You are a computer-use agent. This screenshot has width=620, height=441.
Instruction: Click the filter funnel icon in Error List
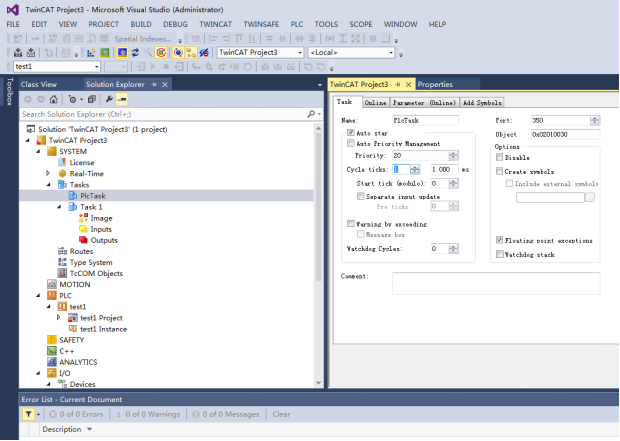pyautogui.click(x=28, y=414)
